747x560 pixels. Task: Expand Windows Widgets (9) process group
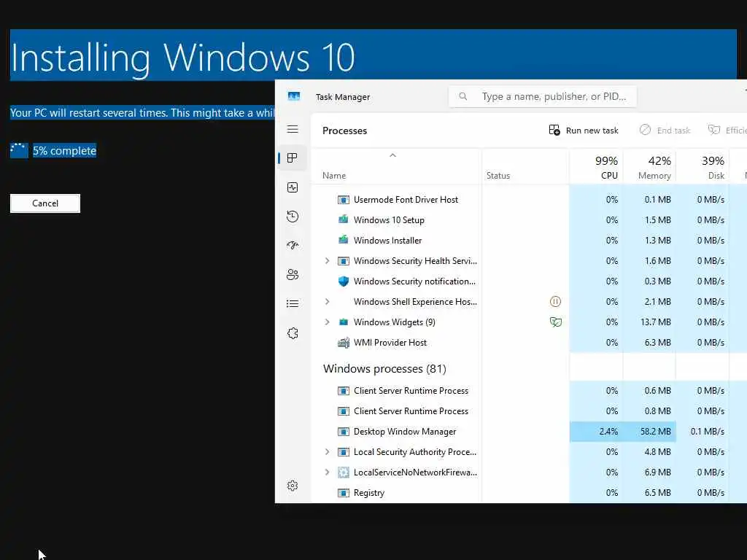click(327, 322)
